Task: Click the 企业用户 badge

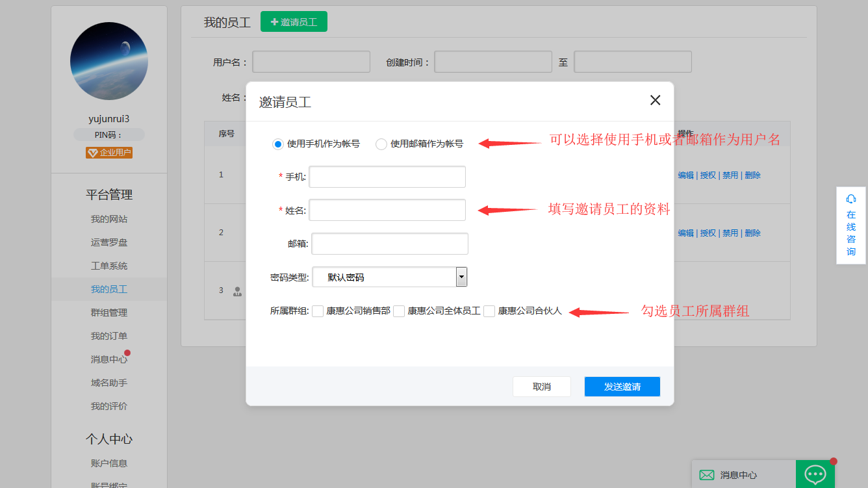Action: (x=109, y=153)
